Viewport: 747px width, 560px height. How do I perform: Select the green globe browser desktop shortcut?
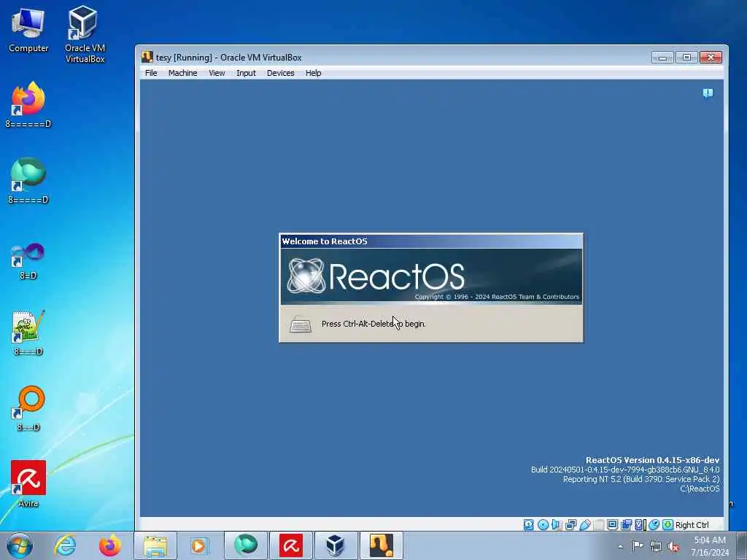coord(28,181)
